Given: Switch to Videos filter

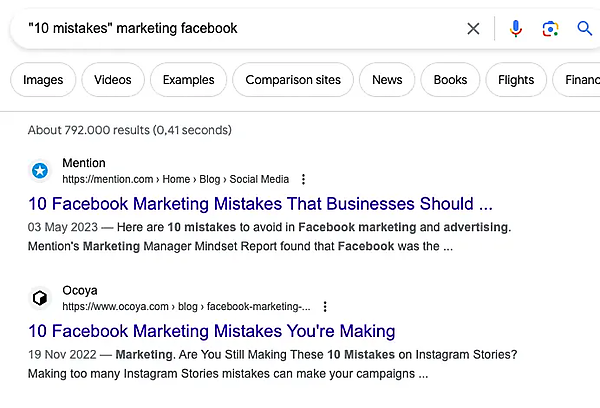Looking at the screenshot, I should (113, 80).
